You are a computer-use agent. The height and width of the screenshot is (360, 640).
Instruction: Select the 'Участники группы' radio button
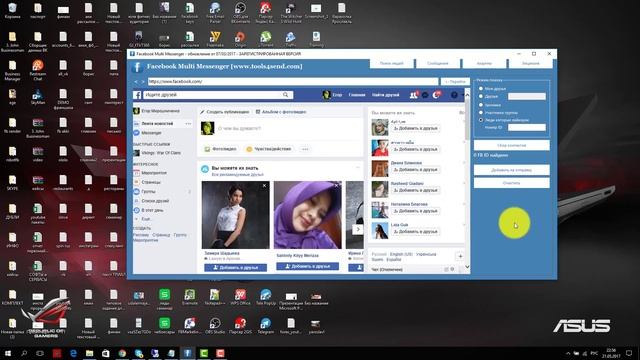[481, 112]
